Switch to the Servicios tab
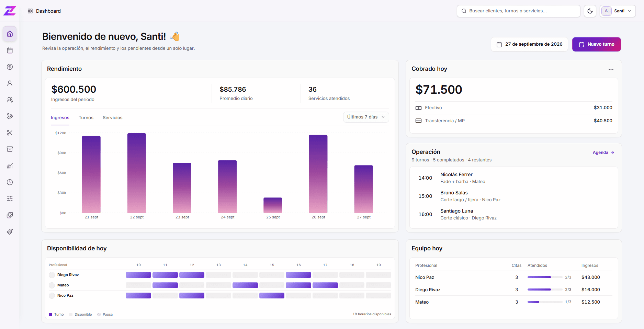 (112, 118)
